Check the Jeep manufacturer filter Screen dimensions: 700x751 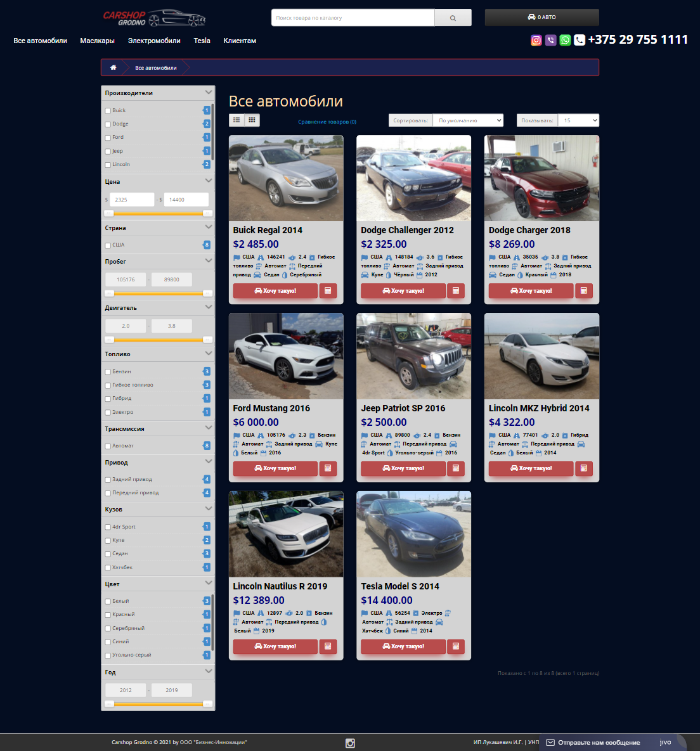click(108, 151)
